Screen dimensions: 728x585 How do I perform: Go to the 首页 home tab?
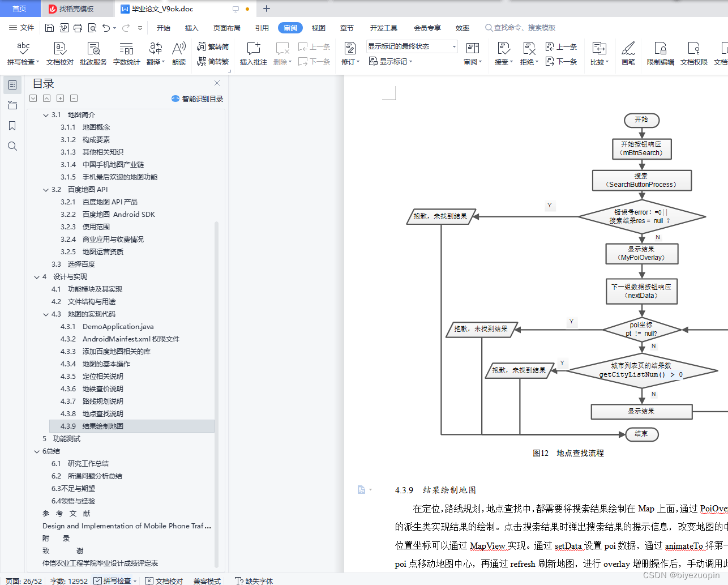click(20, 8)
